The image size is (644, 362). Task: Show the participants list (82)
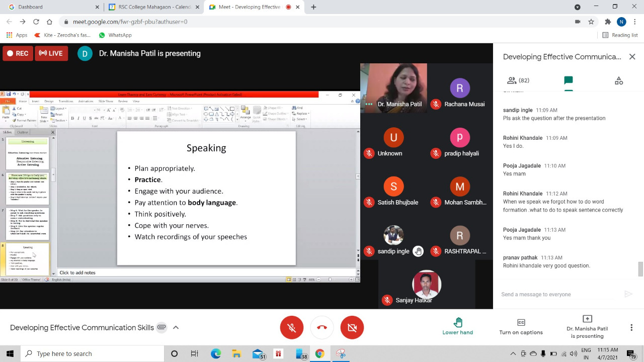[518, 80]
